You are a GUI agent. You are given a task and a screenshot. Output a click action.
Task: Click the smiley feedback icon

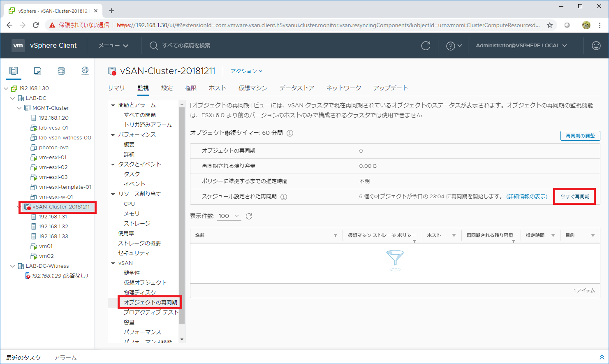click(x=596, y=46)
